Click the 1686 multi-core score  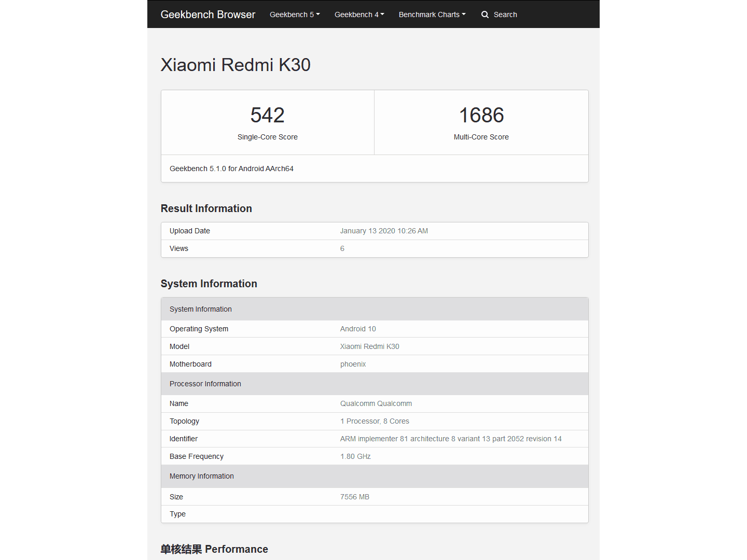481,115
